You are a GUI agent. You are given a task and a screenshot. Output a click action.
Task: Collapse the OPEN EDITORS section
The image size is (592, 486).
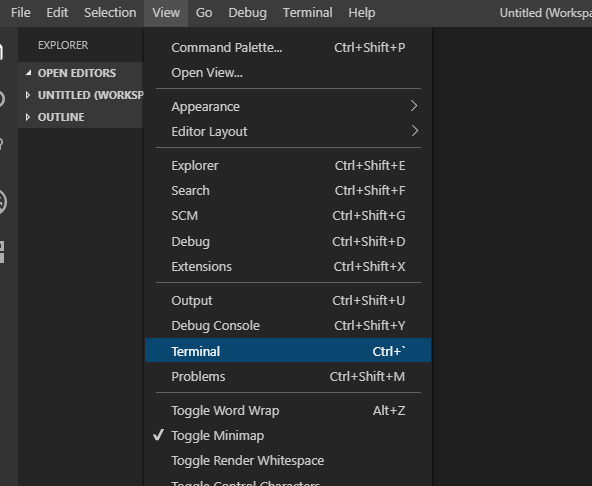(81, 73)
